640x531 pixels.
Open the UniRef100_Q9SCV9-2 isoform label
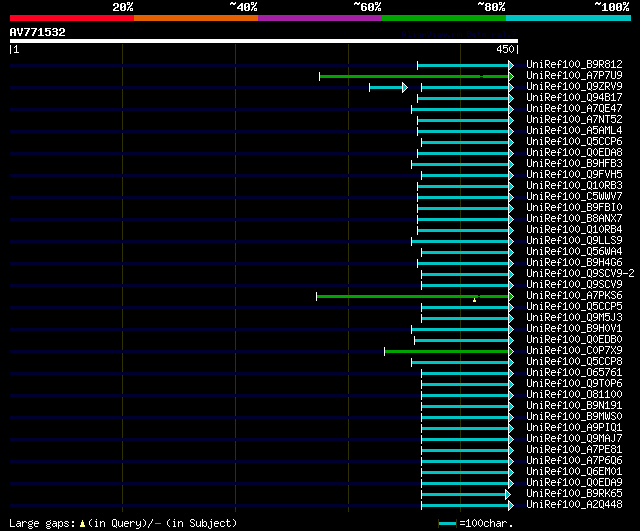click(x=580, y=273)
